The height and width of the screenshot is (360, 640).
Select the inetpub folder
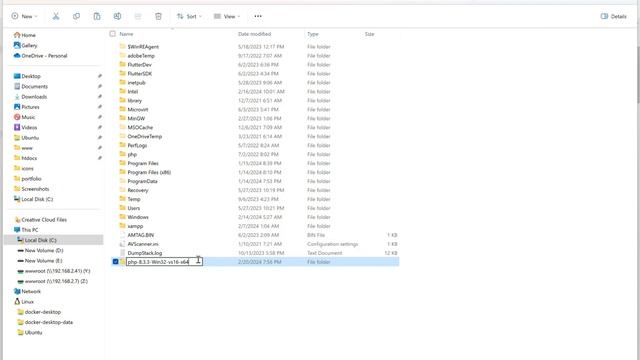pos(136,82)
